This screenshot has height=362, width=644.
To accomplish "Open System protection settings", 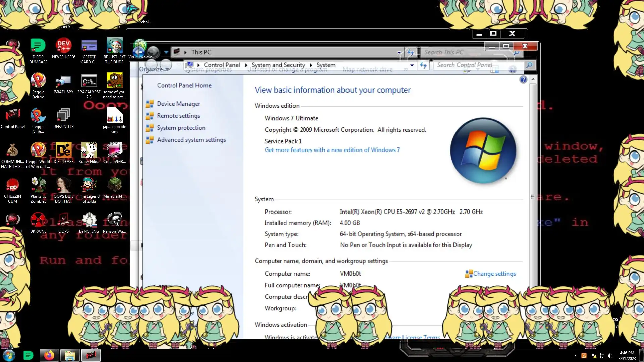I will coord(181,128).
